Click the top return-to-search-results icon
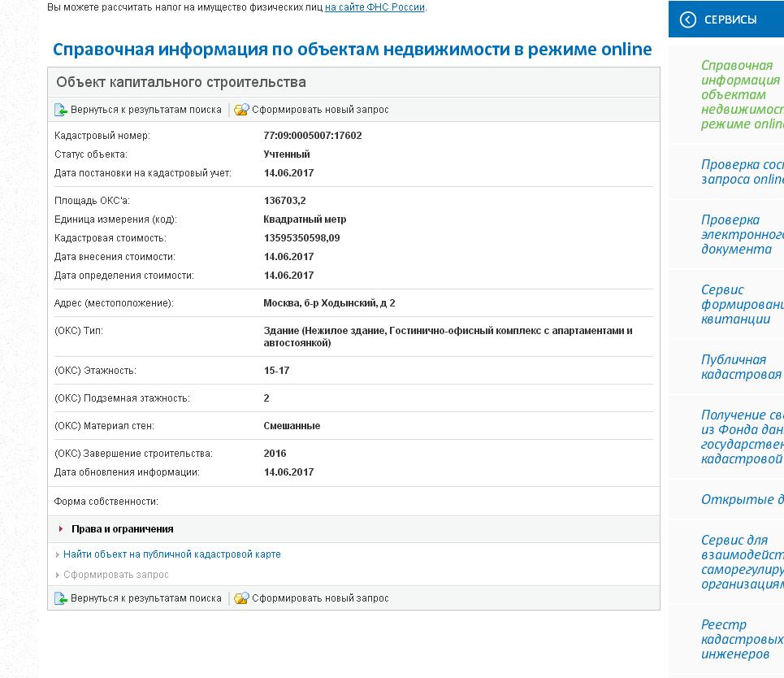Screen dimensions: 784x678 point(60,110)
